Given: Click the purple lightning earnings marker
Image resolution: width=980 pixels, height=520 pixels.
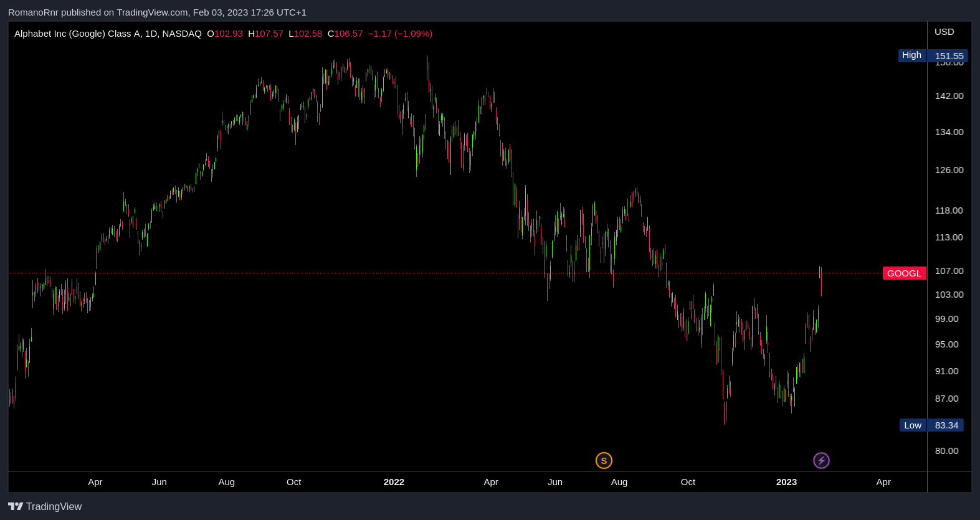Looking at the screenshot, I should 821,461.
